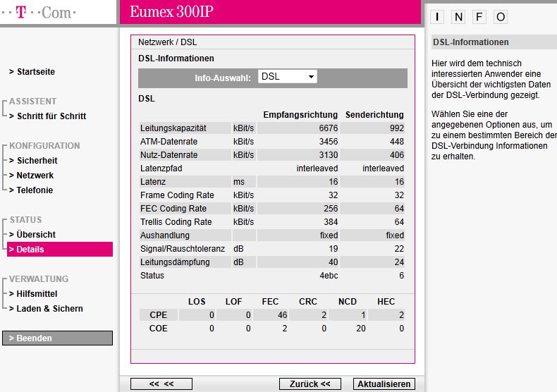Screen dimensions: 557x392
Task: Click the double-arrow << << button
Action: [x=161, y=384]
